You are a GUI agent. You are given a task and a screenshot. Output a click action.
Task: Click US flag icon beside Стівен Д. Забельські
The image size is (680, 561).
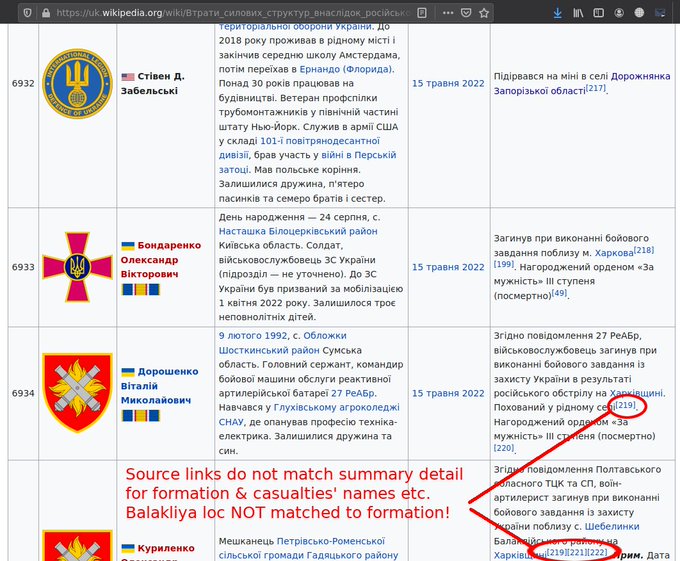coord(128,77)
